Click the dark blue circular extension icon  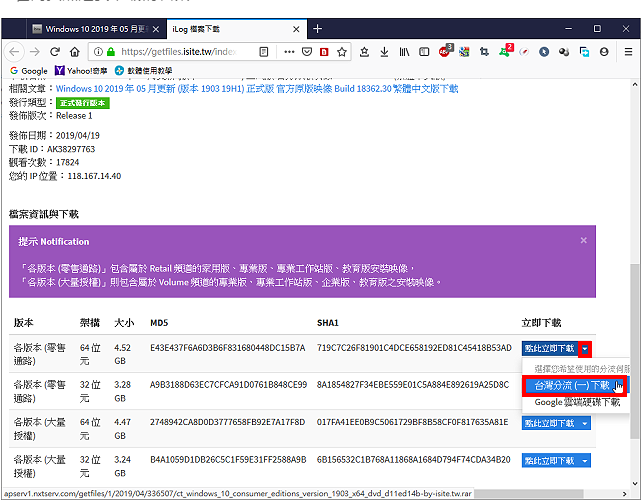click(x=544, y=52)
